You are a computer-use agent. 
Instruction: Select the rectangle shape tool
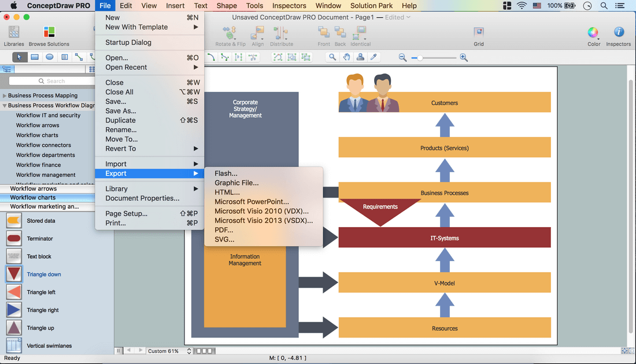[35, 57]
